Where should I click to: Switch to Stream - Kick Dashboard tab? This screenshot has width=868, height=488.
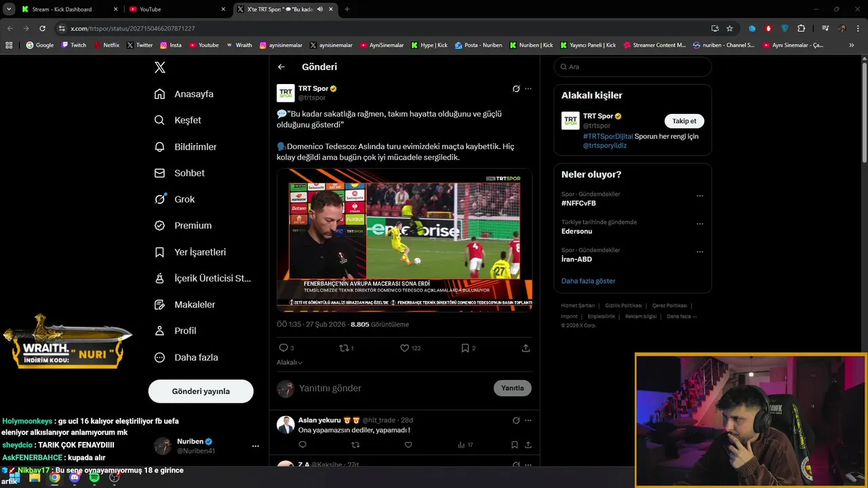[x=70, y=9]
